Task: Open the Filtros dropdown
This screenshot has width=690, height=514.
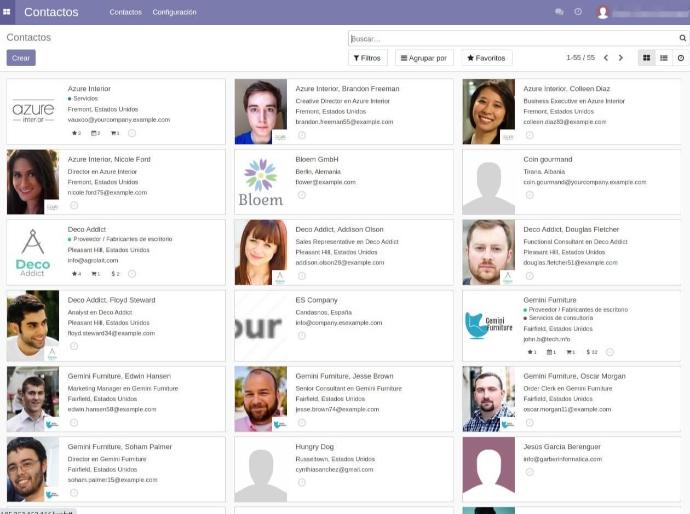Action: tap(367, 58)
